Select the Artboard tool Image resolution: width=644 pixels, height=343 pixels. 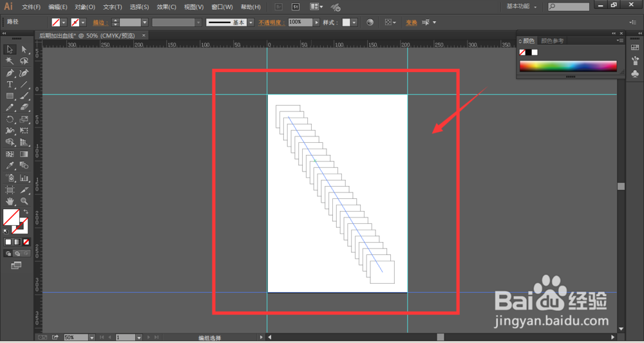pos(10,190)
